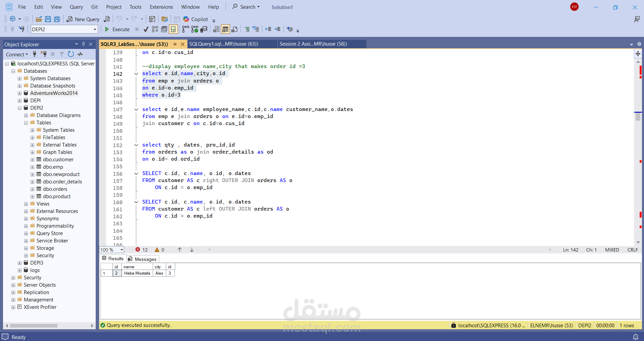This screenshot has width=644, height=341.
Task: Collapse code block at line 147
Action: coord(136,109)
